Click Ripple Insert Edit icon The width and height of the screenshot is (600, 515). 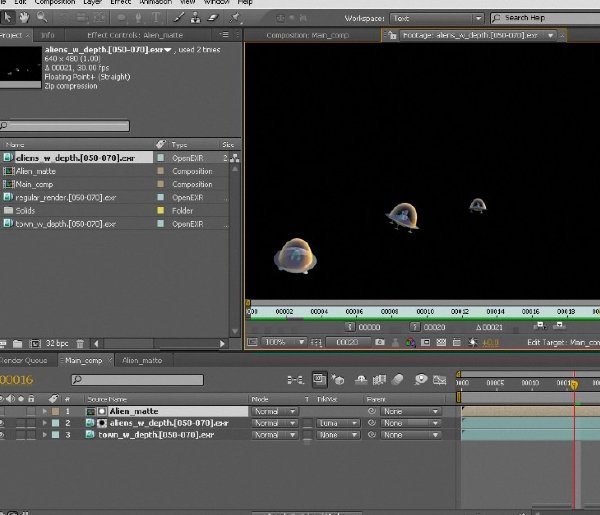click(540, 326)
